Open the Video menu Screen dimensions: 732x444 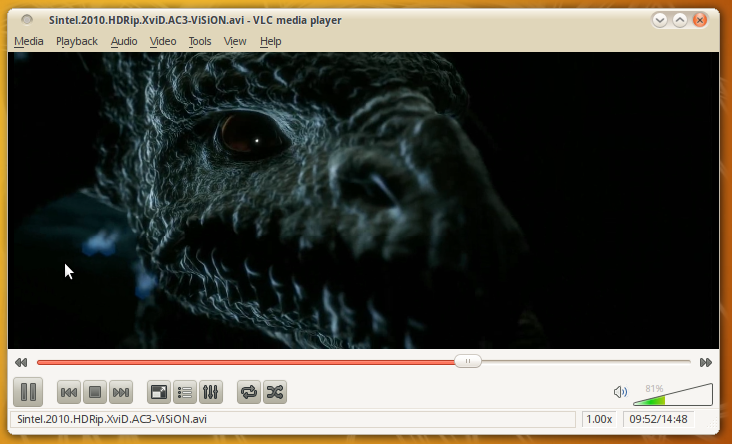click(163, 42)
